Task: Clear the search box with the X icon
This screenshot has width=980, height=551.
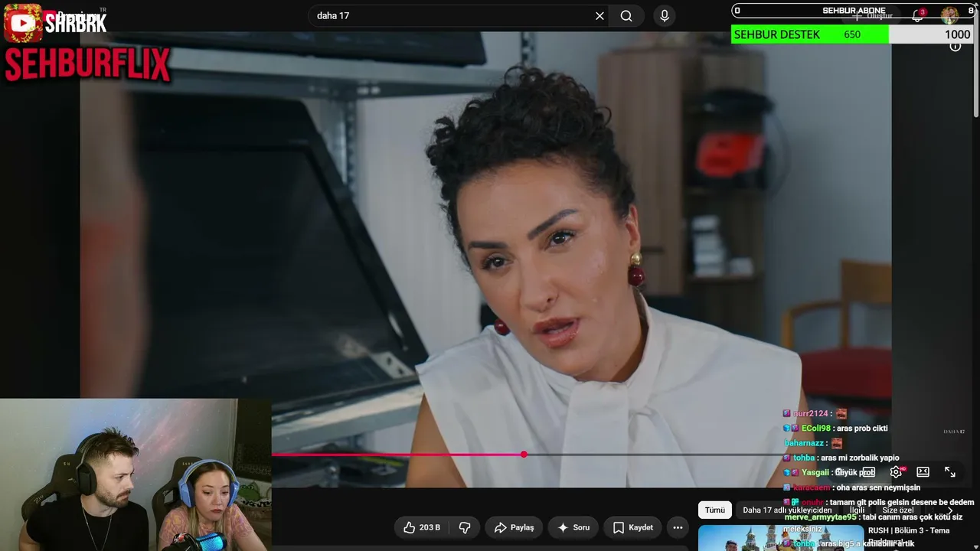Action: click(x=599, y=16)
